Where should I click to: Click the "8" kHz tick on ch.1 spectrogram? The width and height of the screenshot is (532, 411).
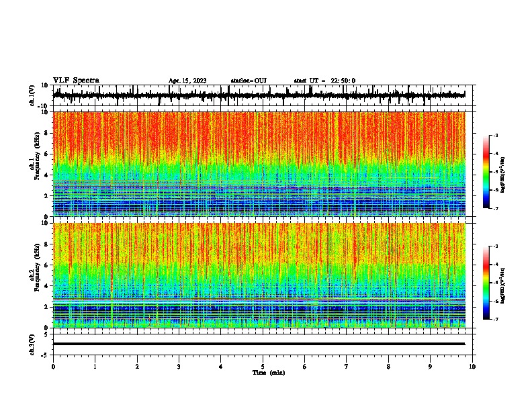[x=47, y=133]
